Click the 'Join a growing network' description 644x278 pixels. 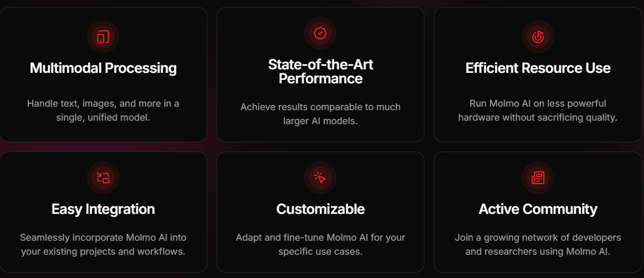pyautogui.click(x=537, y=238)
